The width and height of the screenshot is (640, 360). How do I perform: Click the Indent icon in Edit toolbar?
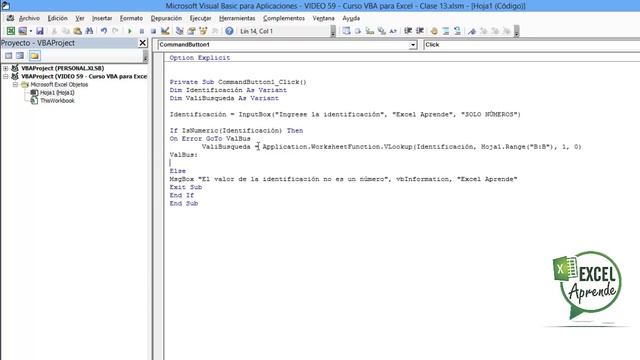[408, 31]
